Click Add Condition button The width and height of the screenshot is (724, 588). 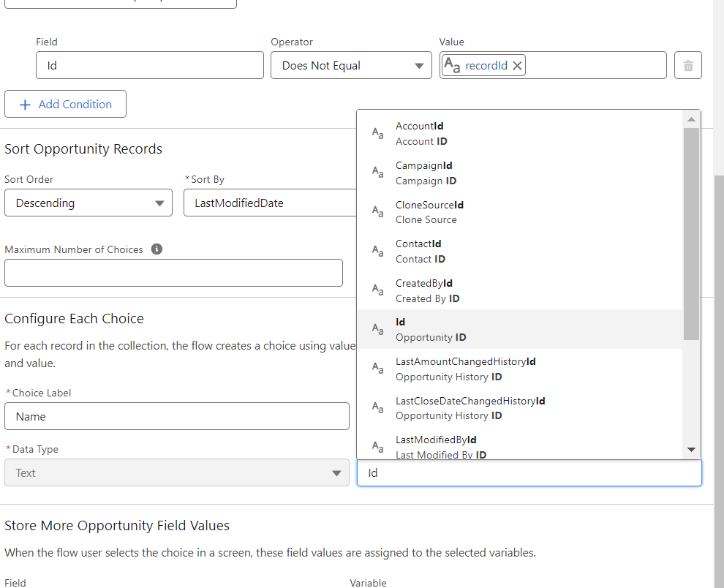(65, 104)
